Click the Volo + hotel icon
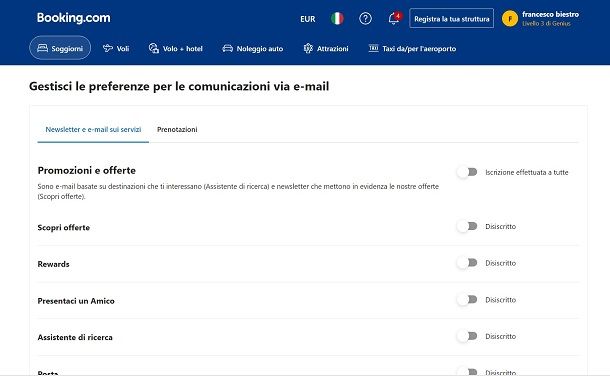This screenshot has width=610, height=376. (154, 48)
